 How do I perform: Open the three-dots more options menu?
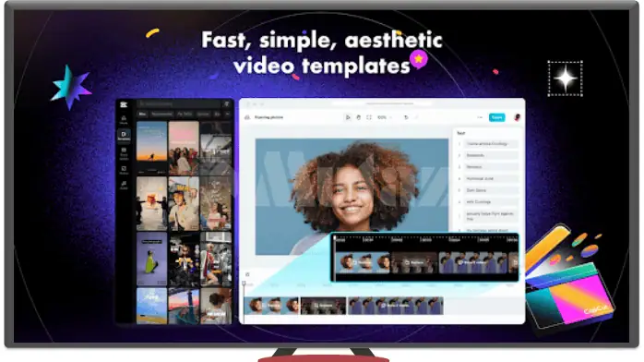(x=479, y=117)
